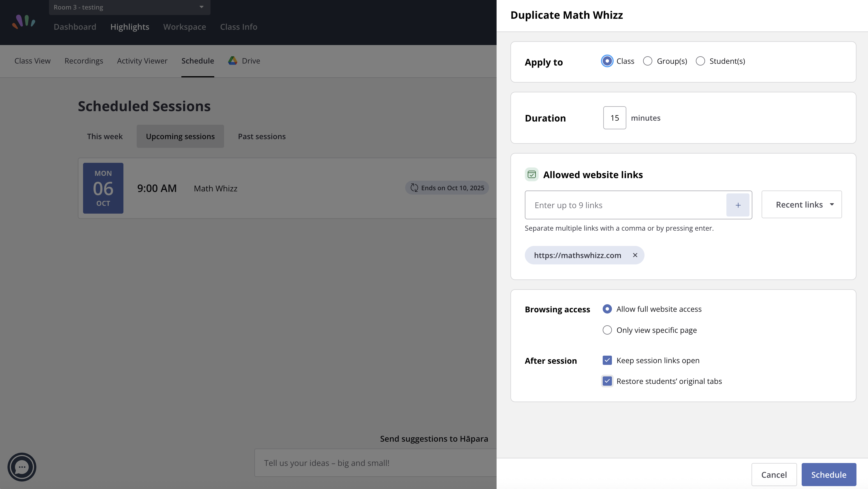The width and height of the screenshot is (868, 489).
Task: Open the Recent links dropdown
Action: [x=802, y=204]
